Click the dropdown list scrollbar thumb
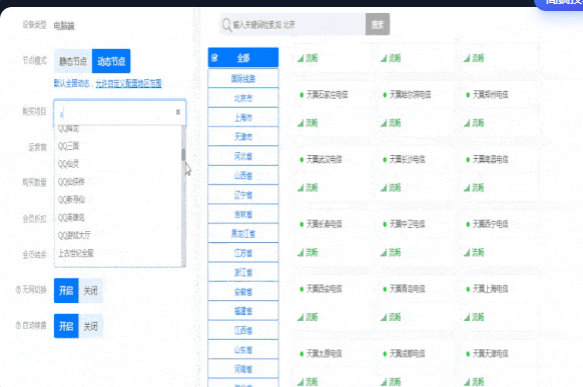This screenshot has height=387, width=583. tap(183, 155)
